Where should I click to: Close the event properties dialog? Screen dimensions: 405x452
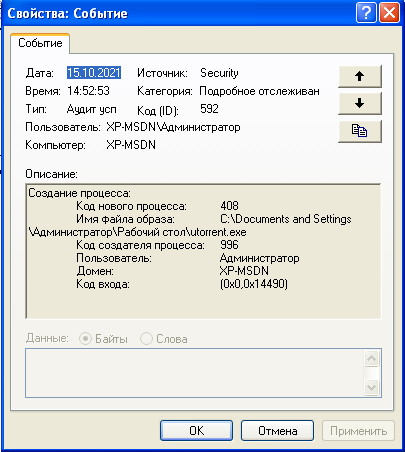pyautogui.click(x=389, y=13)
